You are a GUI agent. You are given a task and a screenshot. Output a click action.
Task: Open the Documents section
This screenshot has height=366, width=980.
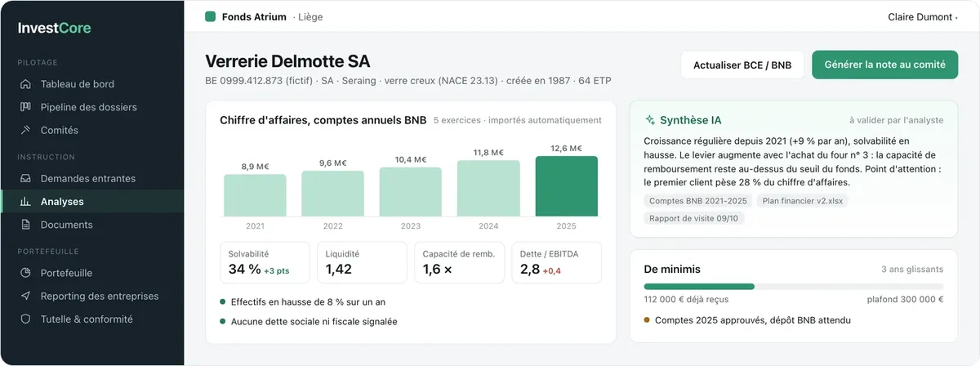tap(92, 225)
